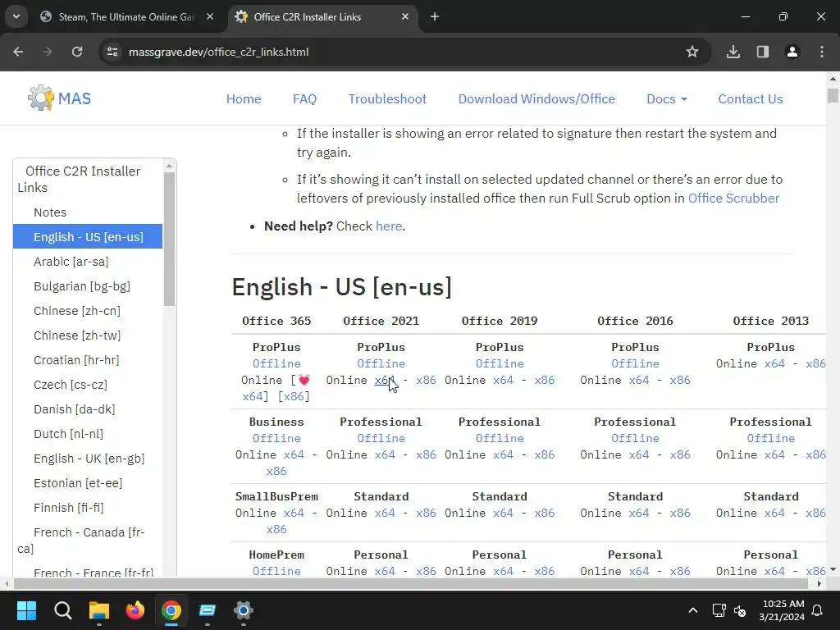Jump to Arabic [ar-sa] section

(x=71, y=262)
